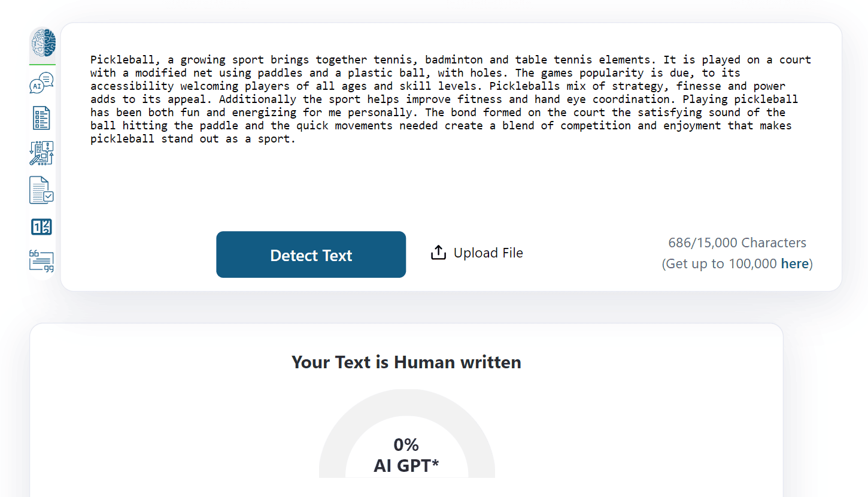This screenshot has height=497, width=868.
Task: Follow the 'here' link for 100,000 characters
Action: (x=795, y=263)
